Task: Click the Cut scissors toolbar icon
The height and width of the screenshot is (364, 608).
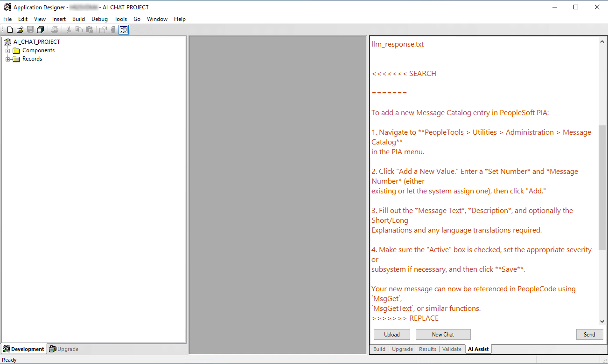Action: pos(69,30)
